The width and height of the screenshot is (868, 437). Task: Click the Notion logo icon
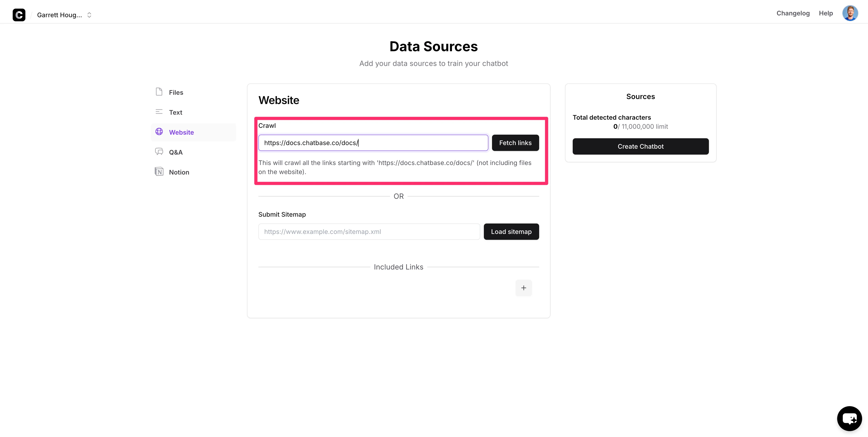tap(159, 172)
